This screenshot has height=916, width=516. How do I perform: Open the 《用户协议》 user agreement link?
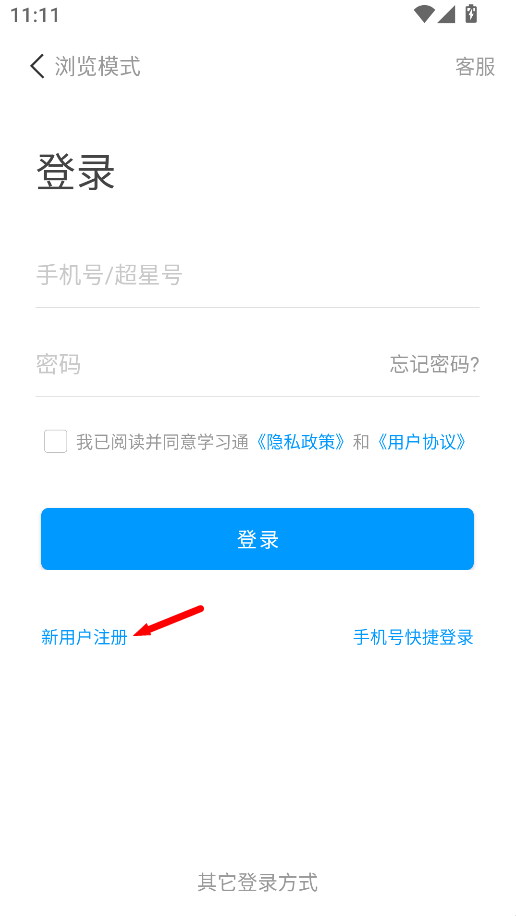422,442
